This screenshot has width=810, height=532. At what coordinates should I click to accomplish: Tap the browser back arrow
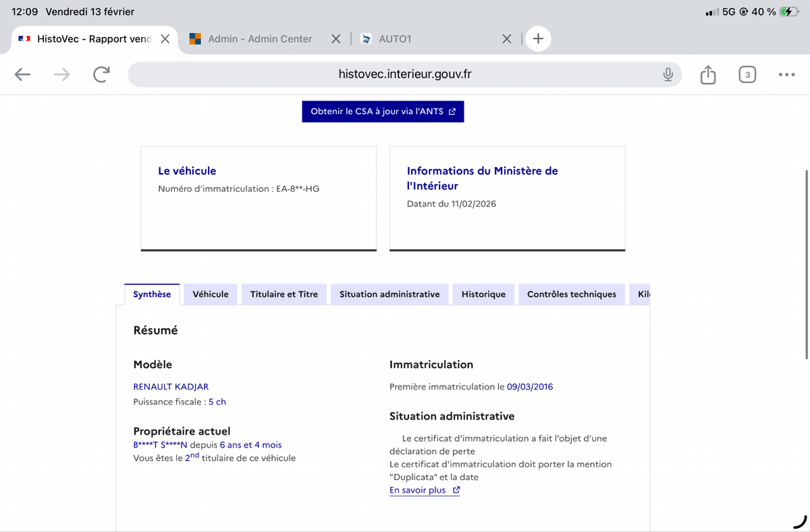(x=23, y=74)
